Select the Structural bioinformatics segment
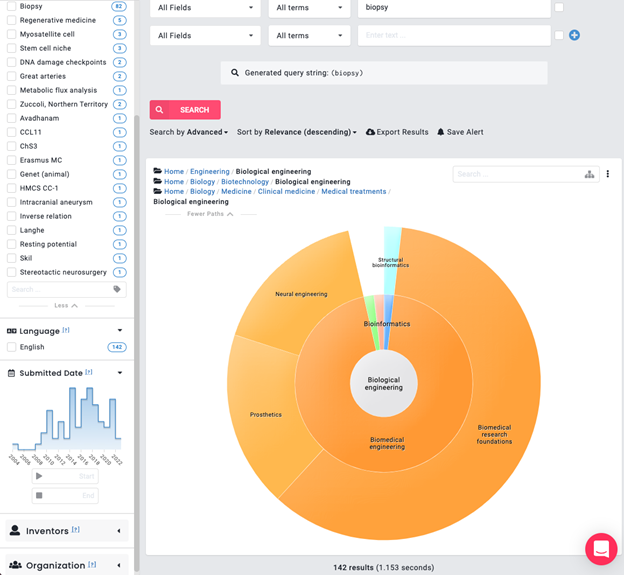Screen dimensions: 624x575 click(x=390, y=262)
